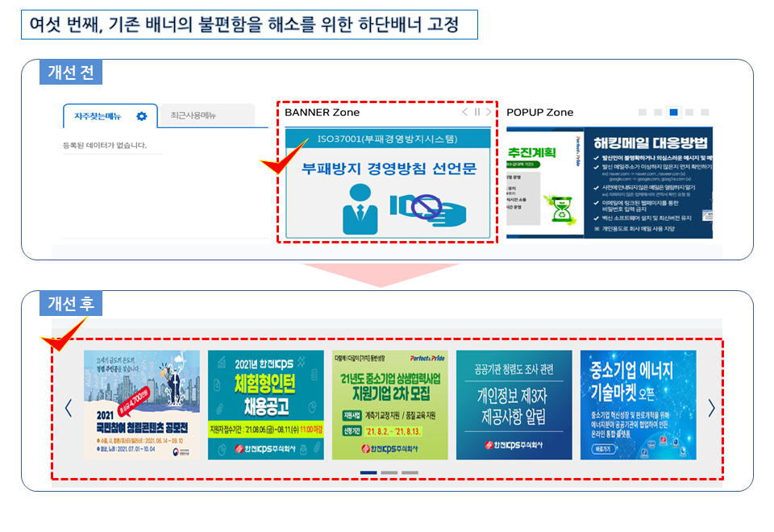Open the 2021 국민참여 청렴콘텐츠 공모전 banner
This screenshot has height=532, width=774.
142,405
